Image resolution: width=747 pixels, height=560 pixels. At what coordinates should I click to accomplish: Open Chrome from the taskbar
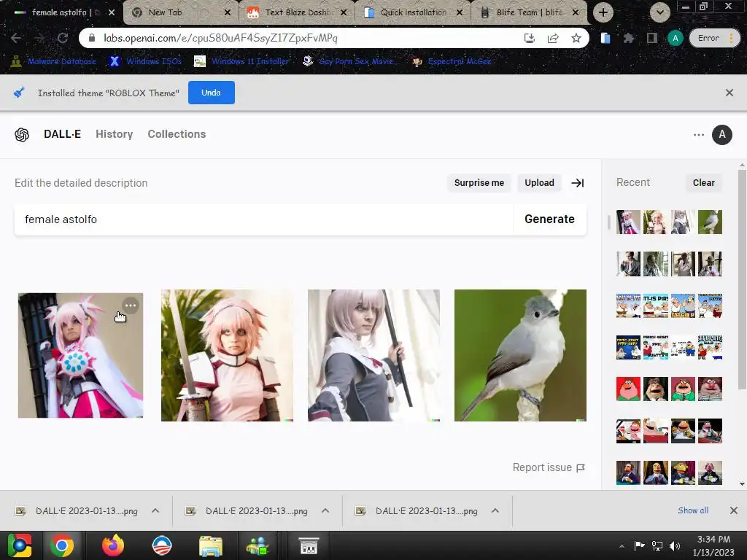point(62,545)
